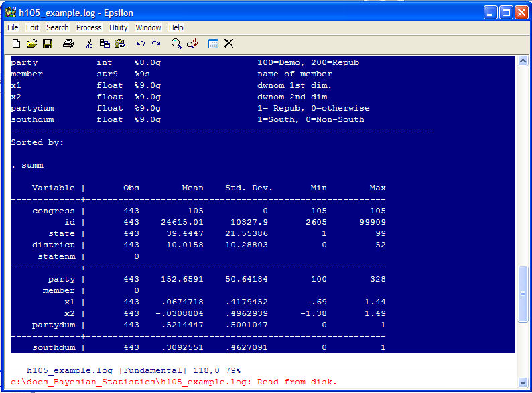Save the log with the floppy disk icon
The height and width of the screenshot is (393, 532).
[x=48, y=44]
